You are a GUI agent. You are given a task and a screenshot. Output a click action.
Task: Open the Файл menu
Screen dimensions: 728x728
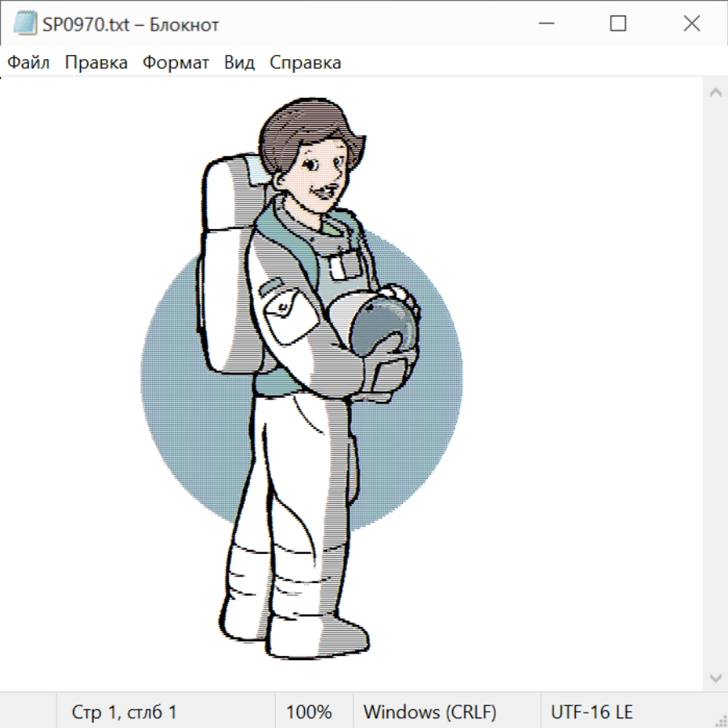pos(28,62)
